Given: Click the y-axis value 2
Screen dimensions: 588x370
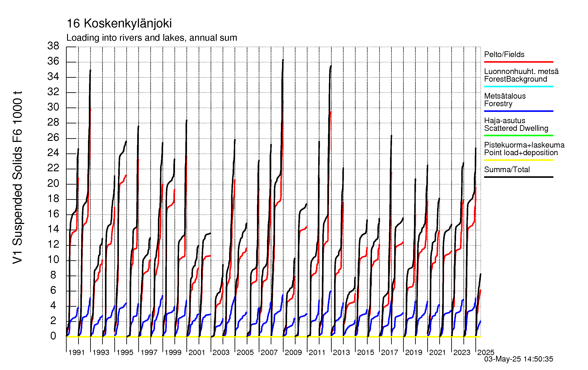Looking at the screenshot, I should coord(53,321).
